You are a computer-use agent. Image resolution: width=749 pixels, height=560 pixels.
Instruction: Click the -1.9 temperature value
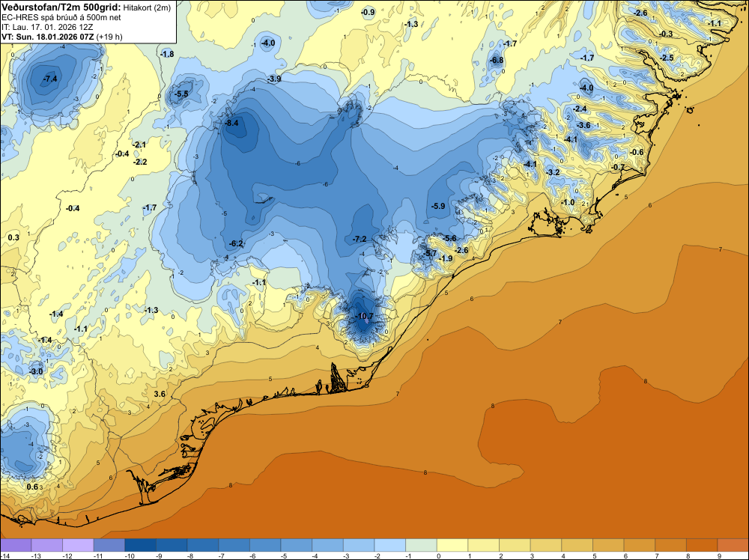[x=446, y=258]
